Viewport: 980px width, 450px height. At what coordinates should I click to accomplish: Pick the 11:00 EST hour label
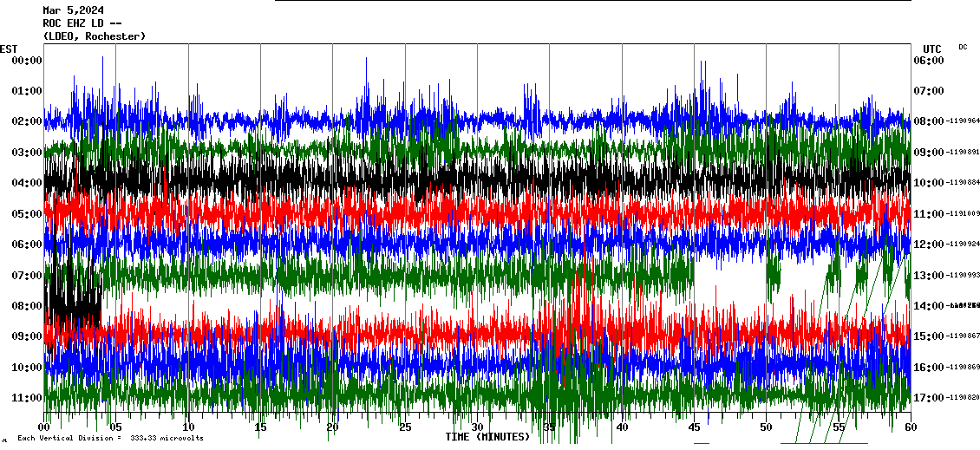pos(26,398)
